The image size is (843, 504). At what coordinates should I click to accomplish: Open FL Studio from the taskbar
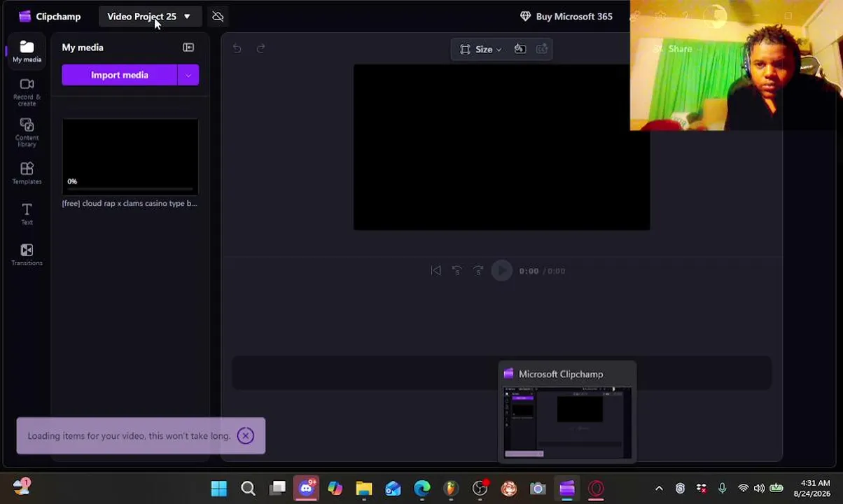pos(450,489)
